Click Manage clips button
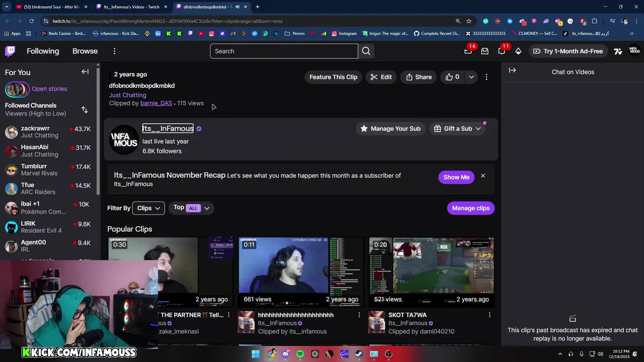Screen dimensions: 644x362 pos(471,208)
